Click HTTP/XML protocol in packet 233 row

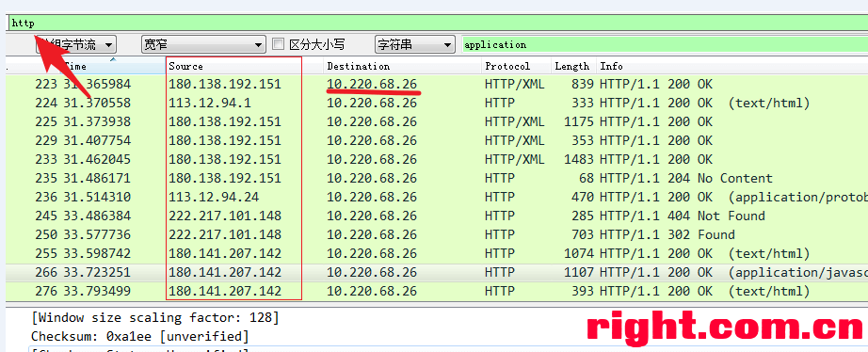point(515,159)
